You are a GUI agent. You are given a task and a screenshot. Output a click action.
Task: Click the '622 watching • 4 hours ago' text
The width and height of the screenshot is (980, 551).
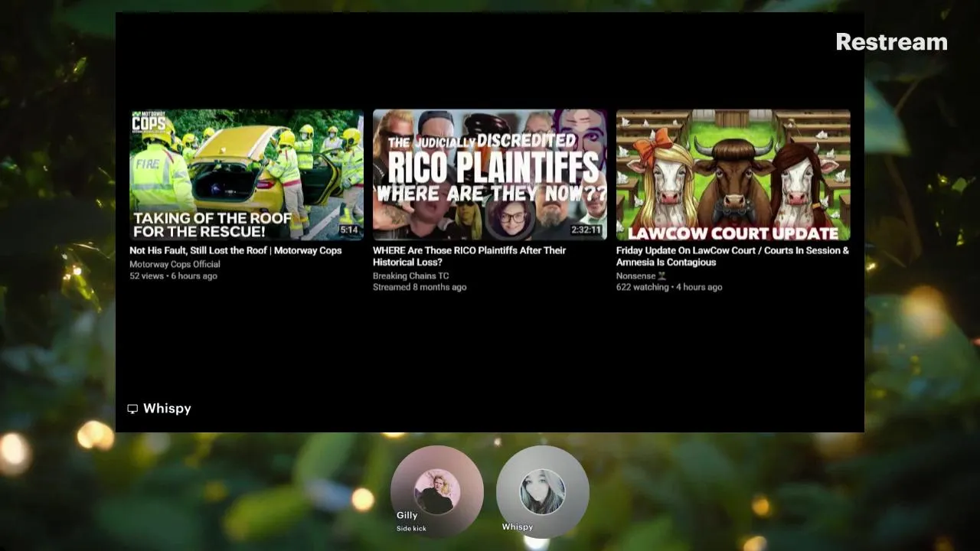click(x=669, y=287)
